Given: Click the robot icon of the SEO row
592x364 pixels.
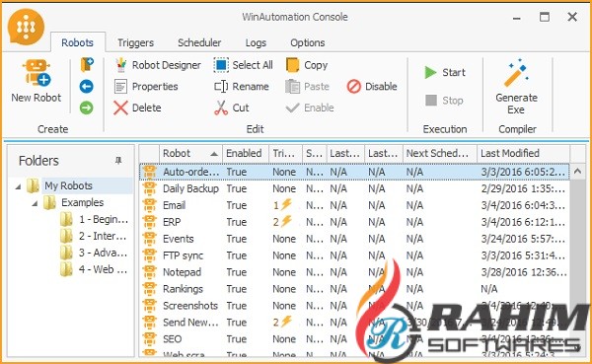Looking at the screenshot, I should tap(150, 338).
